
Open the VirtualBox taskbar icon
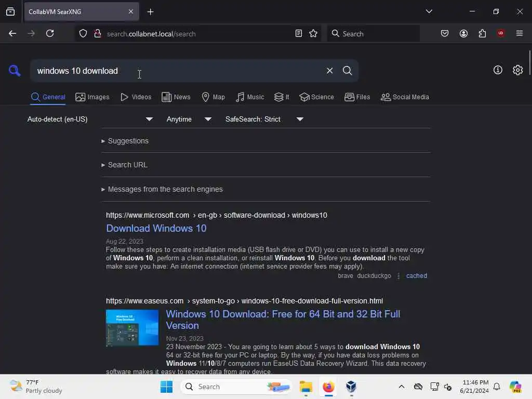click(x=351, y=387)
